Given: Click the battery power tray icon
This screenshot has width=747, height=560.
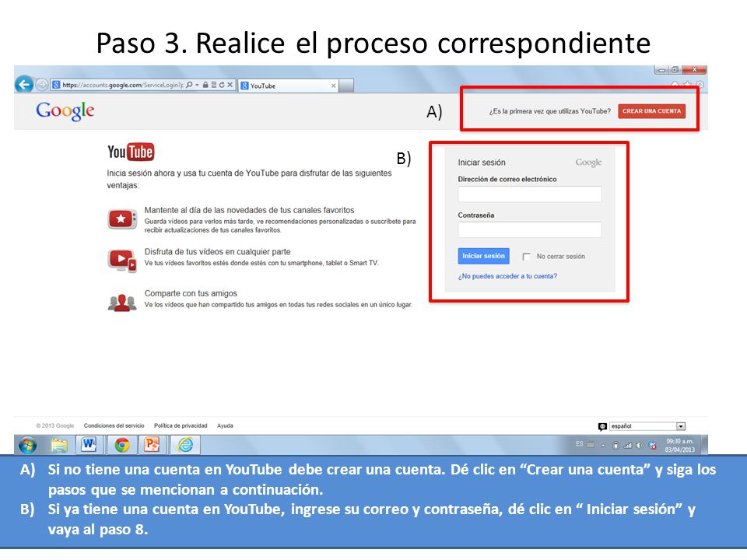Looking at the screenshot, I should 615,445.
